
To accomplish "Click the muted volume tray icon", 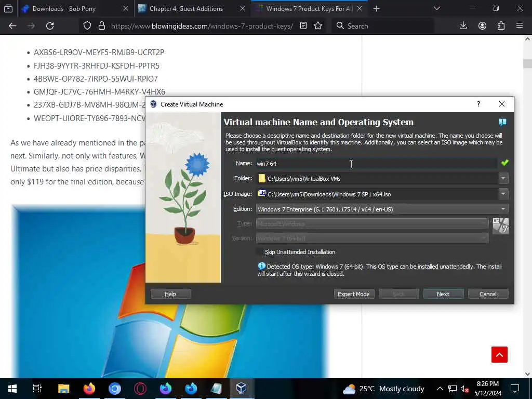I will [x=464, y=389].
